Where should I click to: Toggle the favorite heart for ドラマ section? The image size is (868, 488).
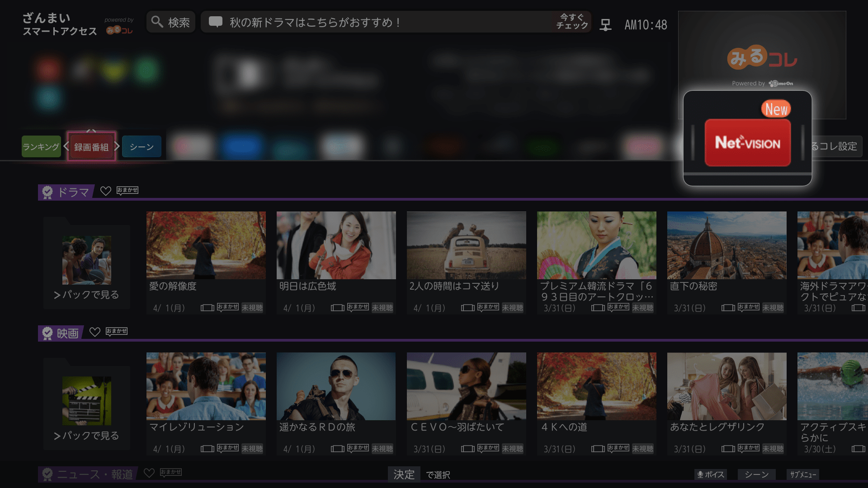[105, 191]
